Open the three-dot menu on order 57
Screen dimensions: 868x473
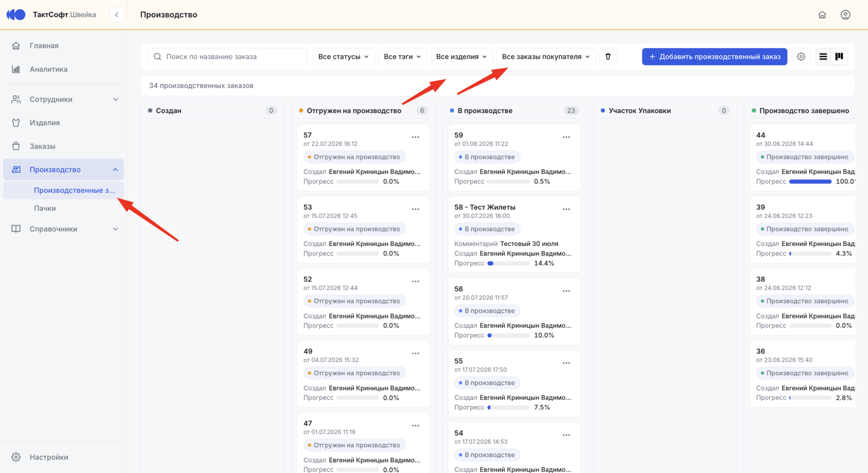(x=415, y=137)
